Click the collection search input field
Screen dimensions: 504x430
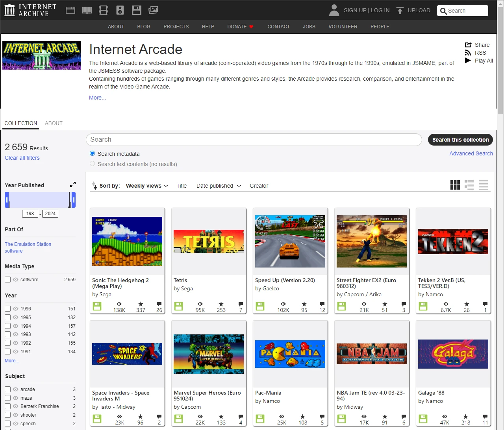254,140
